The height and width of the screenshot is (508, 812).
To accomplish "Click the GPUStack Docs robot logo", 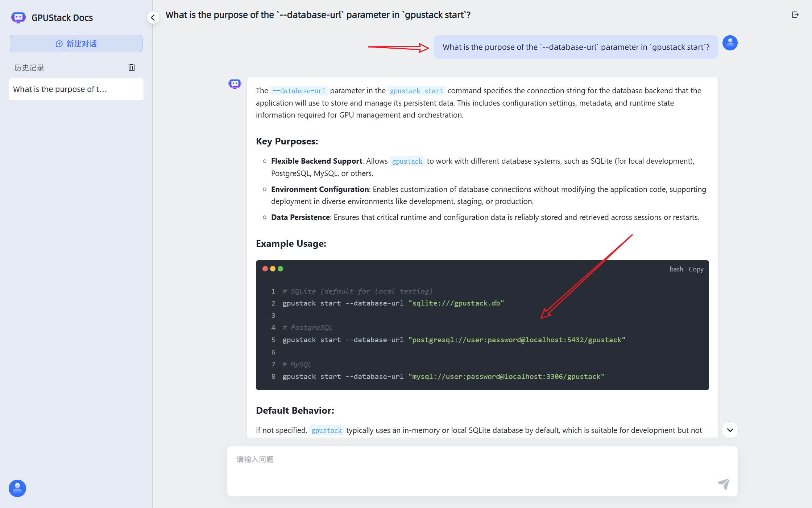I will click(x=18, y=17).
